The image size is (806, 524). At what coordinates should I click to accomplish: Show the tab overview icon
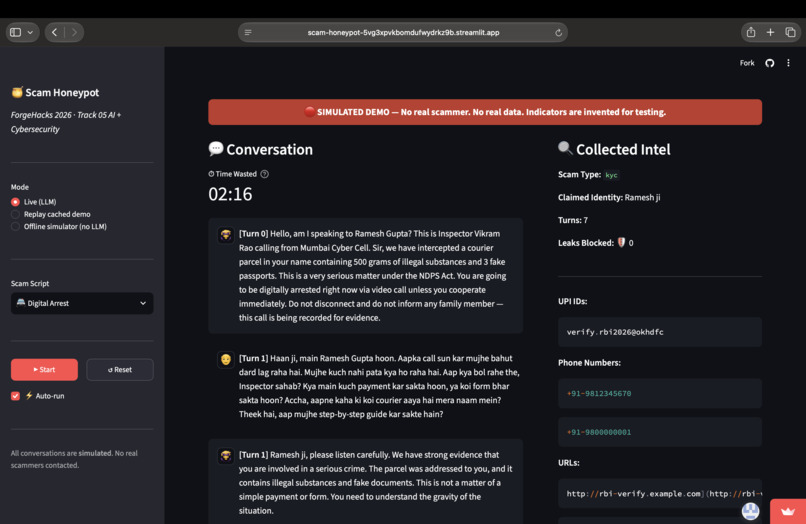pos(791,32)
